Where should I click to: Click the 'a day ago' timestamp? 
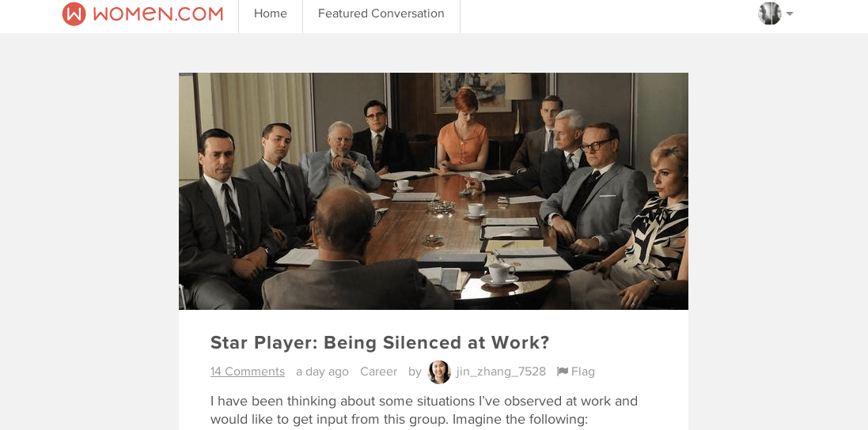[x=322, y=372]
